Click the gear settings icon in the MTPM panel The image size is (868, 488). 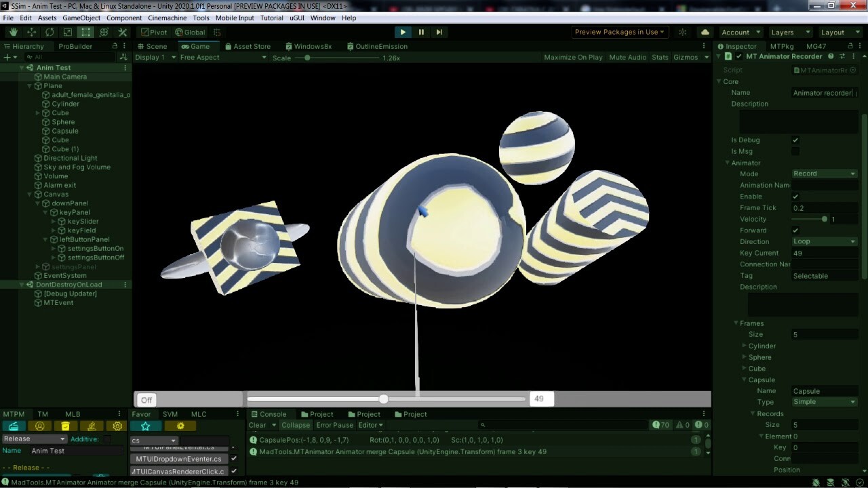[x=117, y=426]
